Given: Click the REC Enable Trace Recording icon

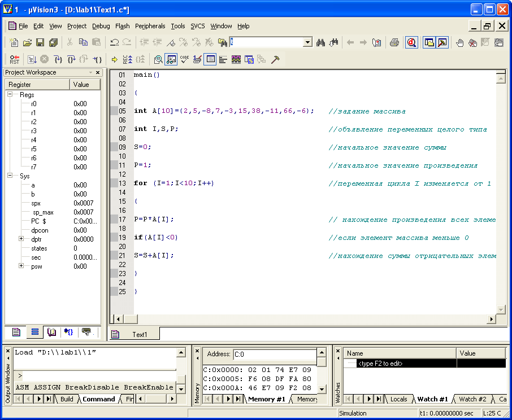Looking at the screenshot, I should (127, 59).
